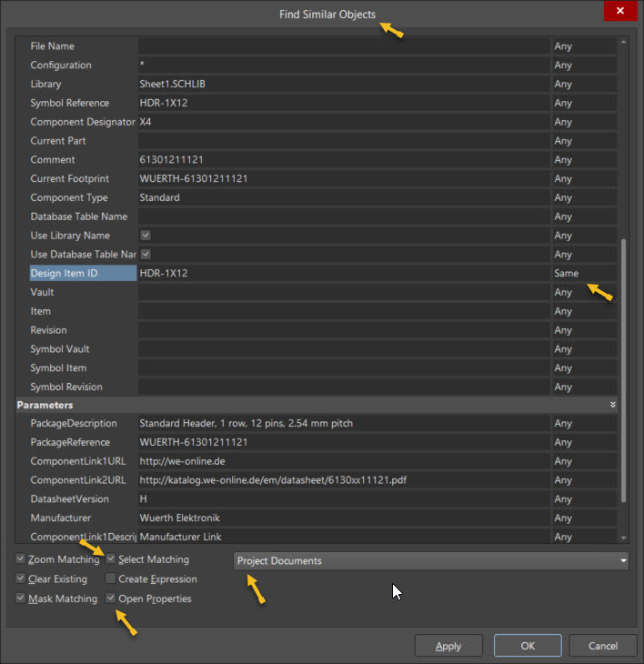Click ComponentLink1URL value http://we-online.de
This screenshot has width=644, height=664.
[344, 461]
